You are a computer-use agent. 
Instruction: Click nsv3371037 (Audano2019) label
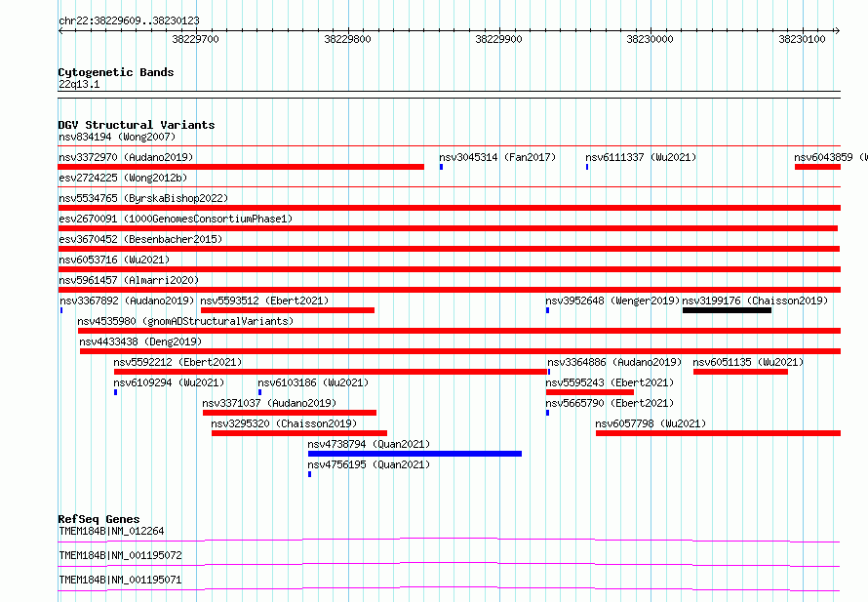(269, 403)
